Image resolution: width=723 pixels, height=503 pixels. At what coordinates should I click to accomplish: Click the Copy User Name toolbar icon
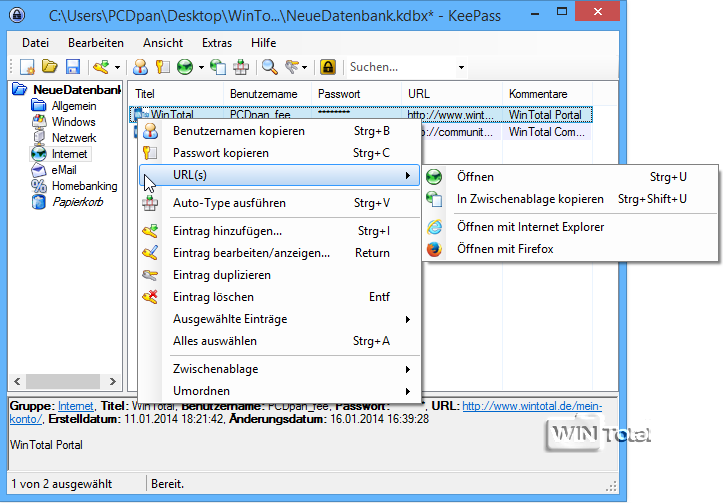[x=140, y=67]
